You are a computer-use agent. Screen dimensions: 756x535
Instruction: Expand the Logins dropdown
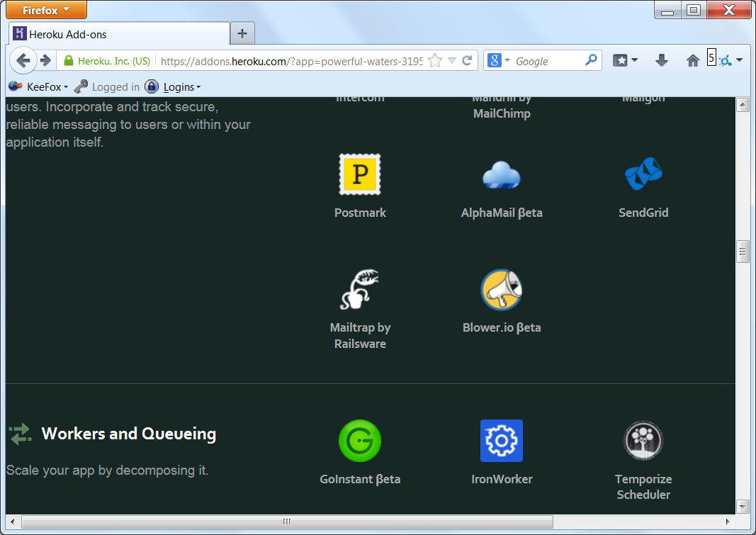pos(198,87)
